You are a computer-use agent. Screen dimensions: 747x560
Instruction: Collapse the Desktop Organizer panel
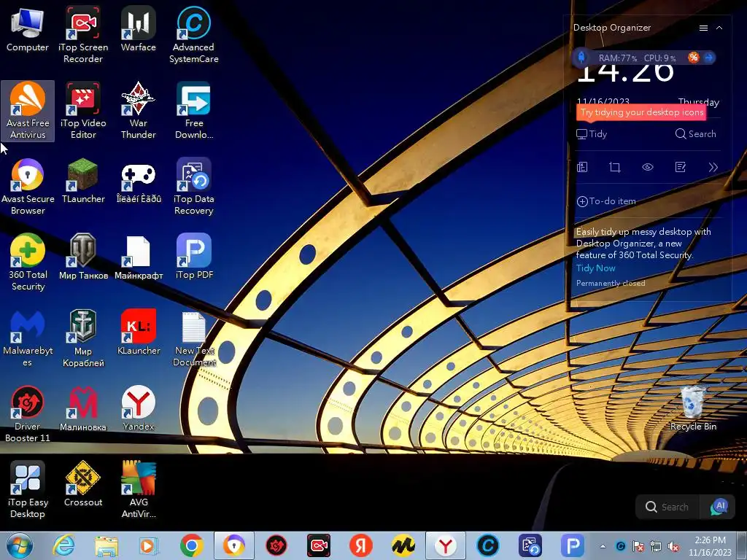[719, 28]
